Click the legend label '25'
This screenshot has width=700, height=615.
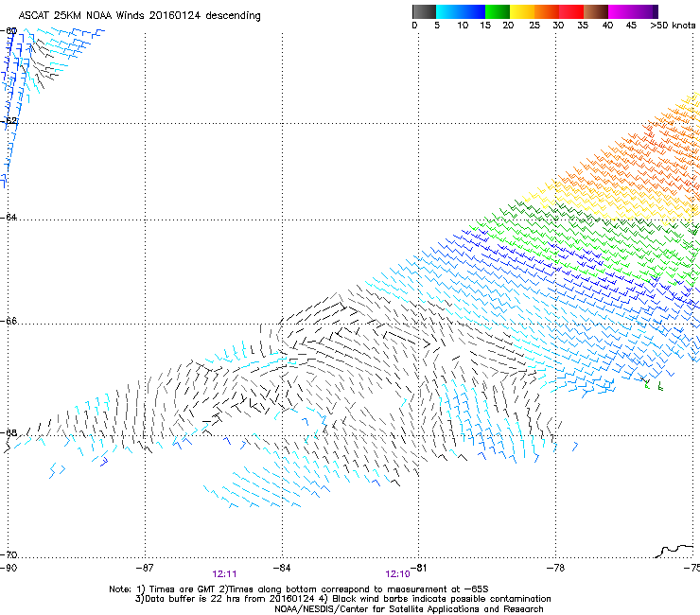534,26
